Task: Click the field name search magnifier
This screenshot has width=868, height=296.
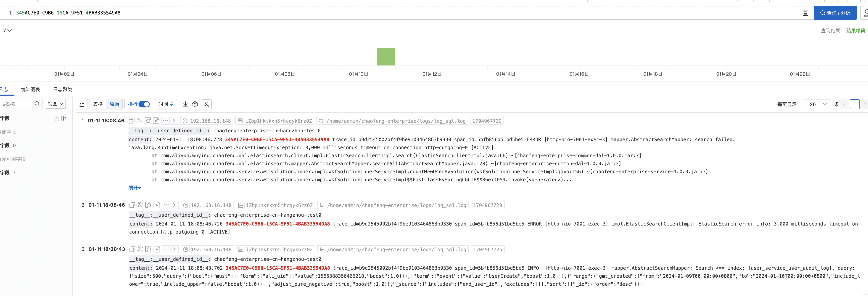Action: click(37, 104)
